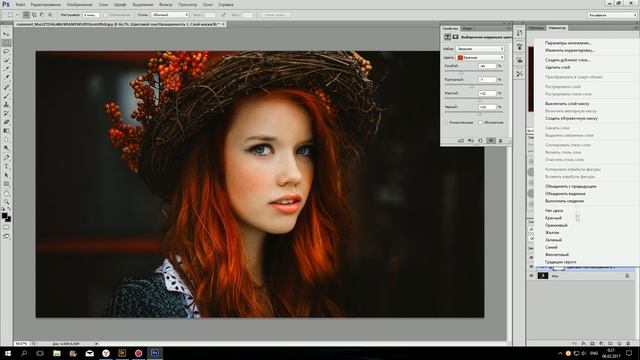The width and height of the screenshot is (640, 360).
Task: Select the Quick Selection tool
Action: pyautogui.click(x=6, y=60)
